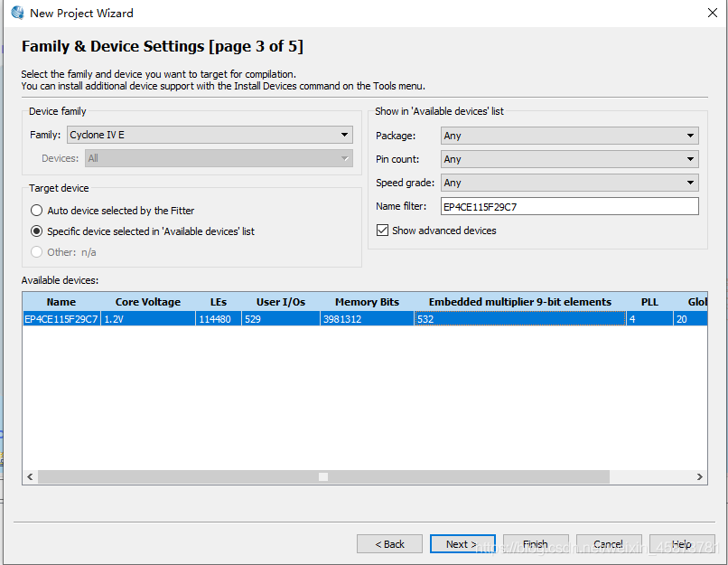Sort by the PLL column header
The height and width of the screenshot is (565, 728).
point(649,302)
